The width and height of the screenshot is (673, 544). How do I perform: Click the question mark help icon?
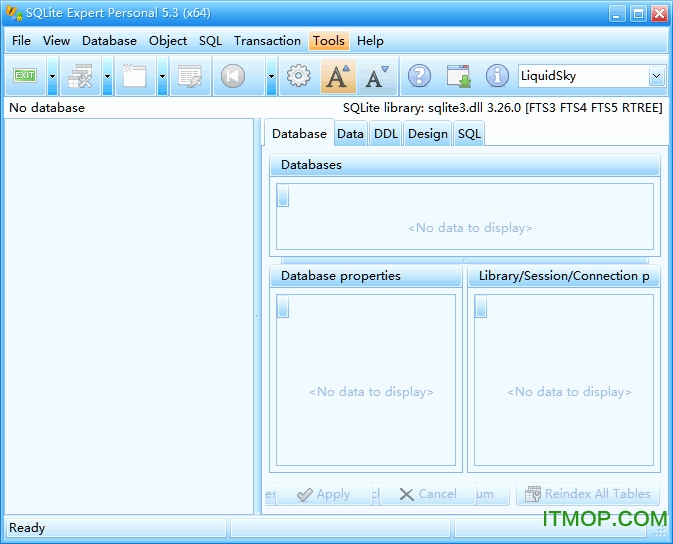coord(419,76)
